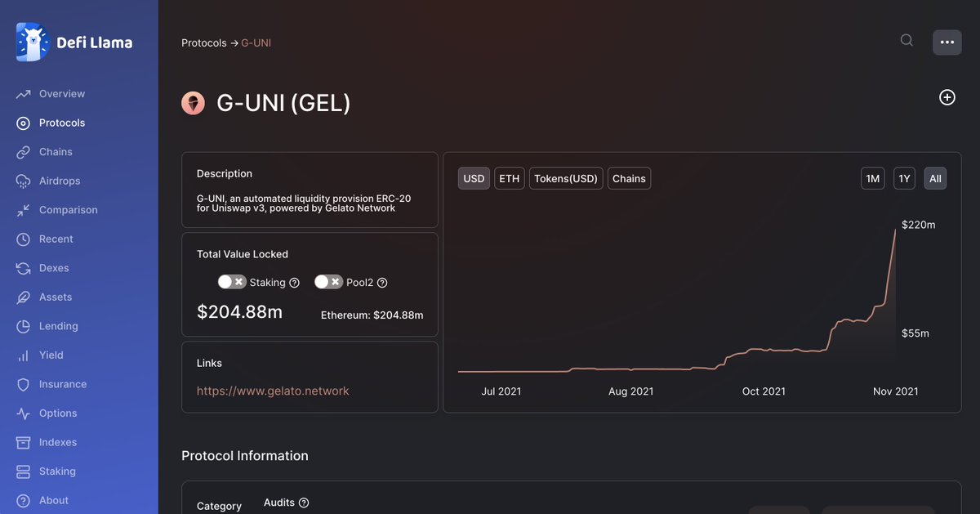Click the Oct 2021 axis label

(x=764, y=391)
